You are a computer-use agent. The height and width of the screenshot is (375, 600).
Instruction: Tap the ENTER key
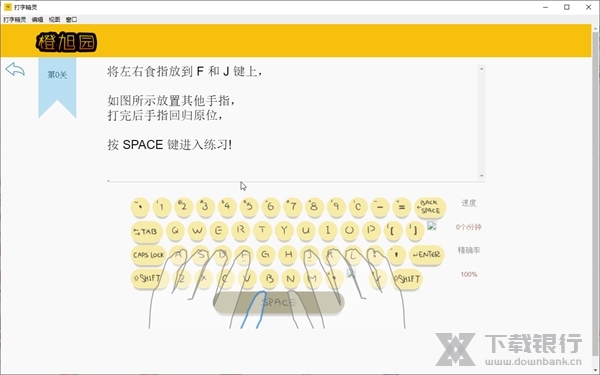coord(426,254)
